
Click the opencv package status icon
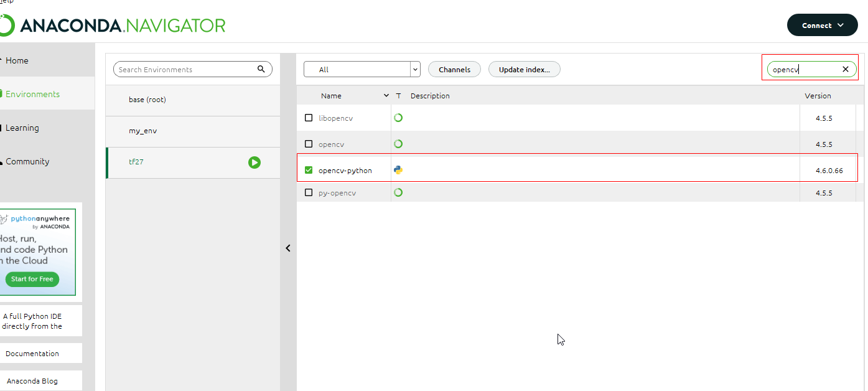point(398,144)
